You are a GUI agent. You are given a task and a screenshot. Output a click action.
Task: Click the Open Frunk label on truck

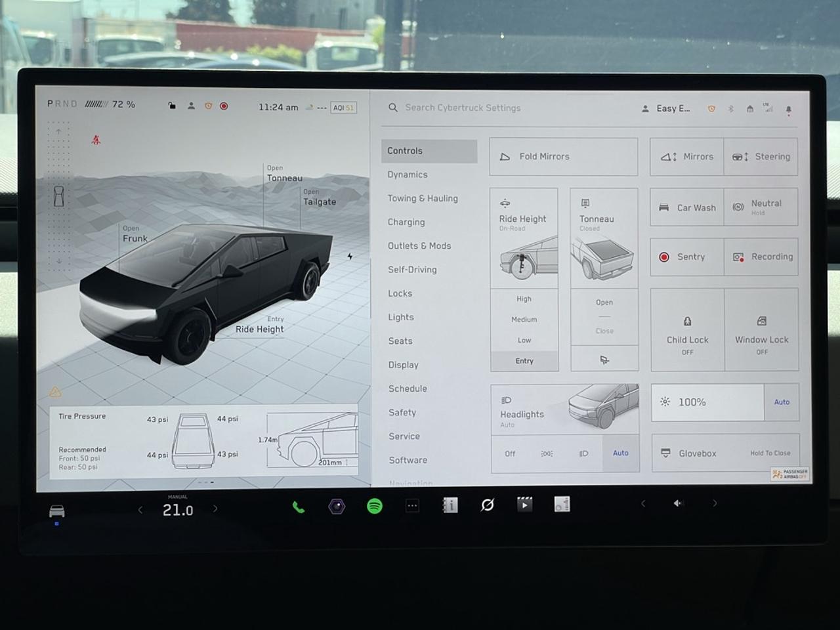(x=135, y=234)
